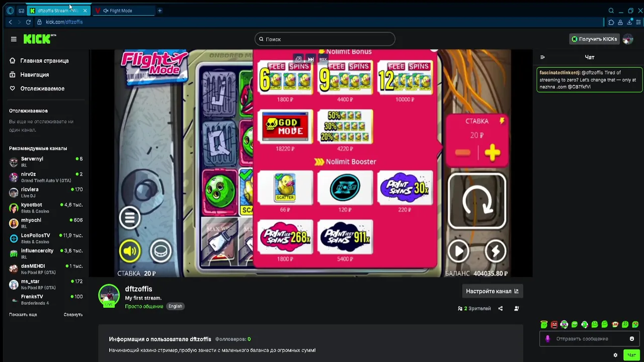Collapse the chat panel with arrow icon
The image size is (644, 362).
tap(542, 57)
